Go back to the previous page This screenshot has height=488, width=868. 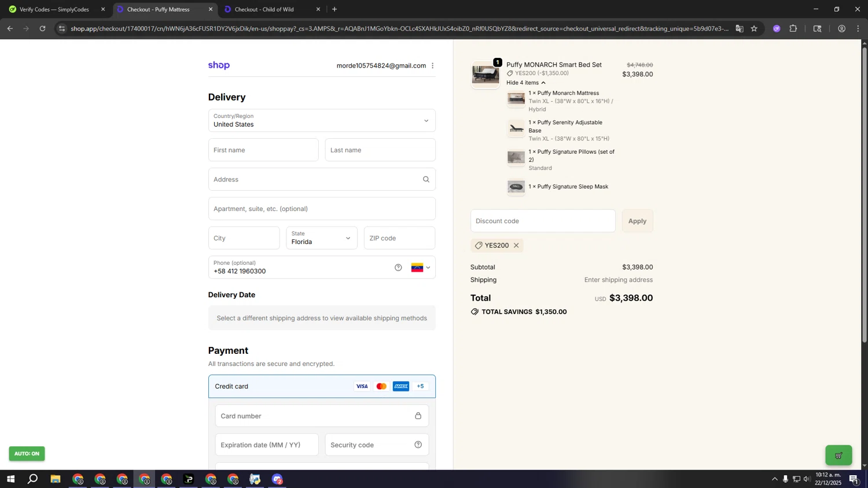coord(10,28)
